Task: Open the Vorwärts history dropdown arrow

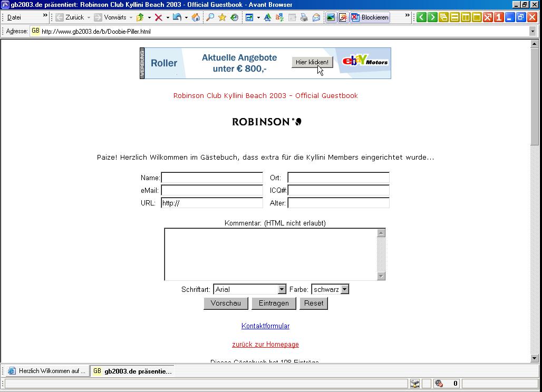Action: 131,17
